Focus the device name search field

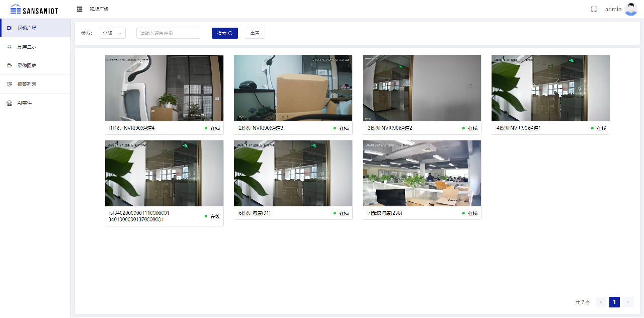tap(169, 33)
